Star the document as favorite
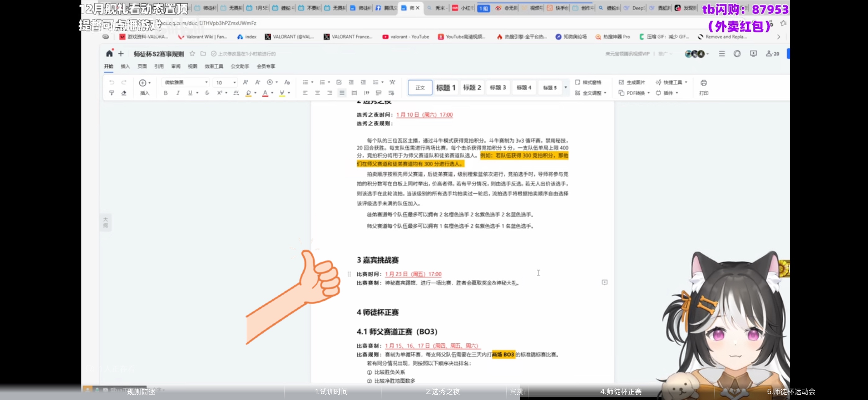868x400 pixels. coord(192,54)
